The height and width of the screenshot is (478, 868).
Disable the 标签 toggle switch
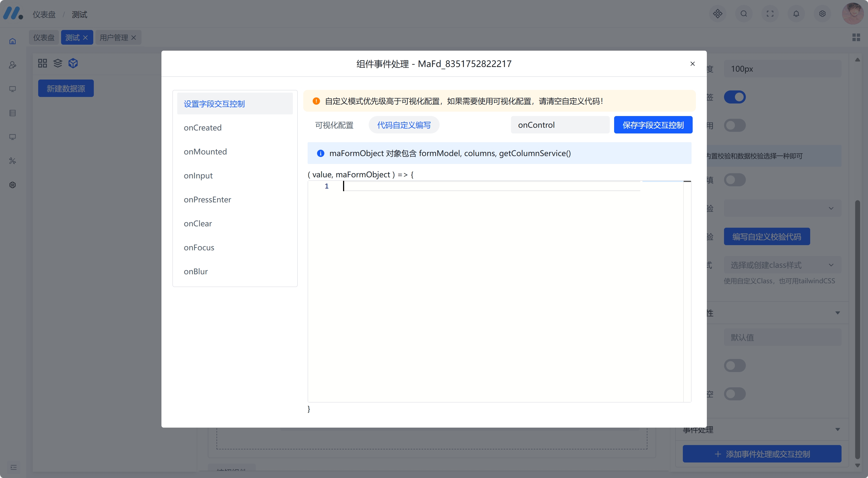point(735,97)
